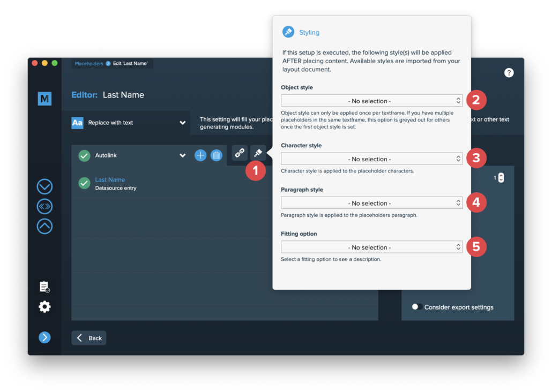Expand the Replace with text dropdown
Screen dimensions: 552x392
[x=129, y=123]
